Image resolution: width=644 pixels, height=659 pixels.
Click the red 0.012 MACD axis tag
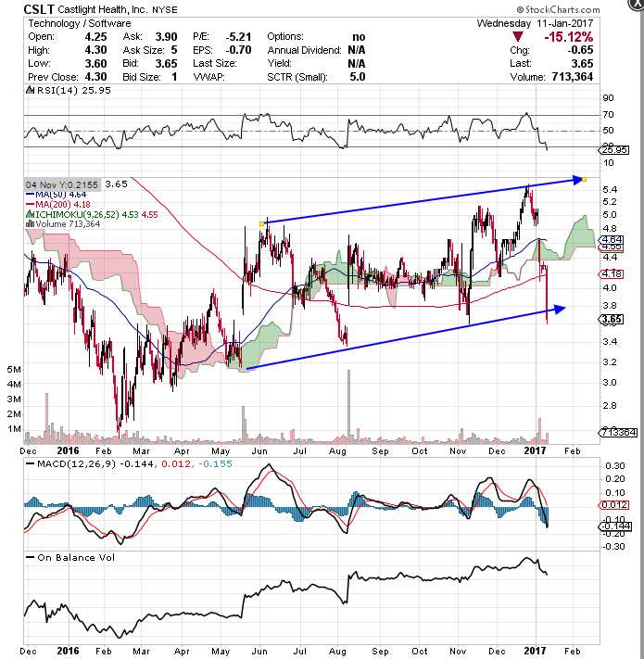613,505
